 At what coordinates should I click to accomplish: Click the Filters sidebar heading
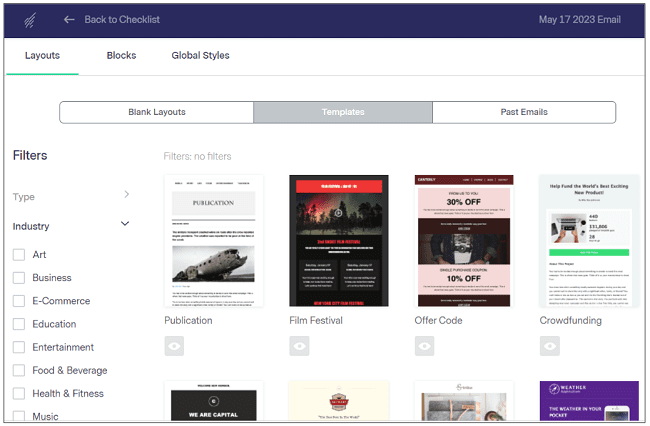tap(30, 155)
